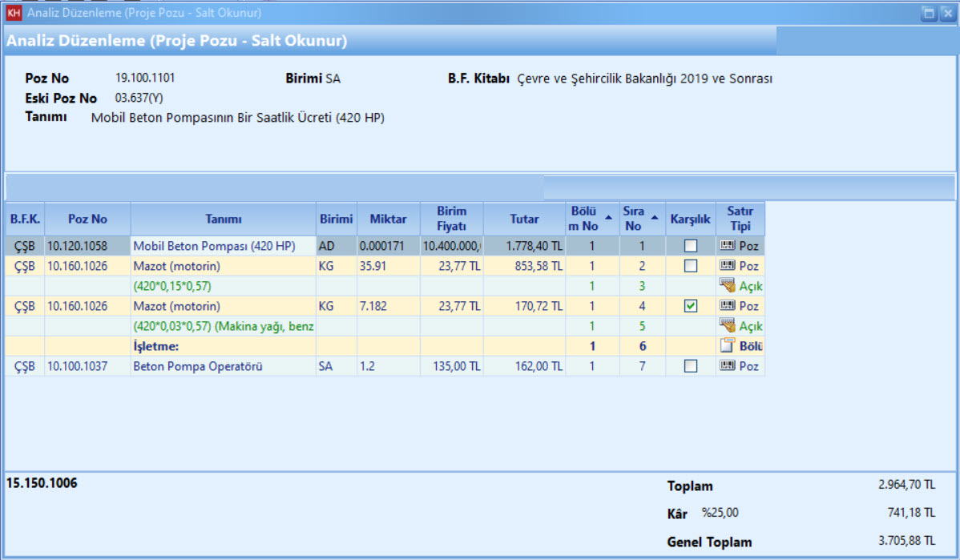Toggle sort arrow on Bölüm No column
This screenshot has height=560, width=960.
(x=607, y=217)
